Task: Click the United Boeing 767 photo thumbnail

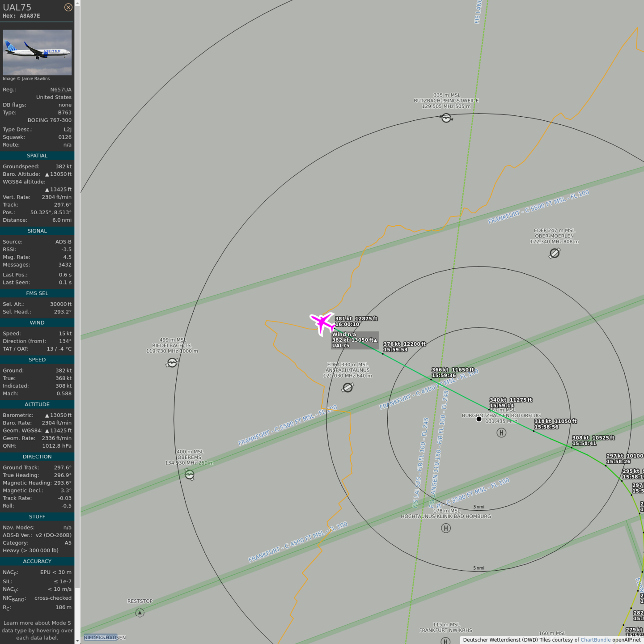Action: point(37,52)
